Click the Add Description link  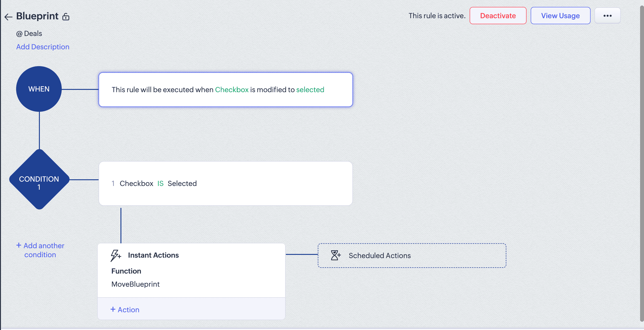43,47
